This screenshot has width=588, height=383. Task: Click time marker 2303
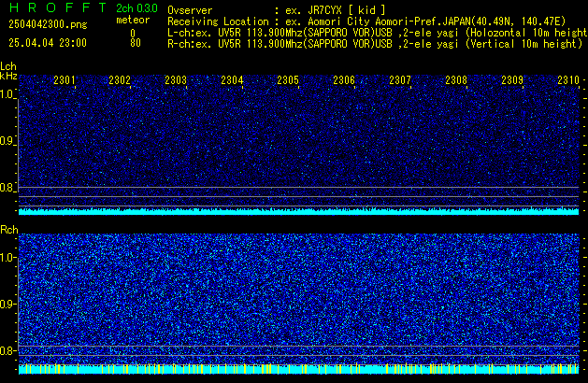coord(176,80)
